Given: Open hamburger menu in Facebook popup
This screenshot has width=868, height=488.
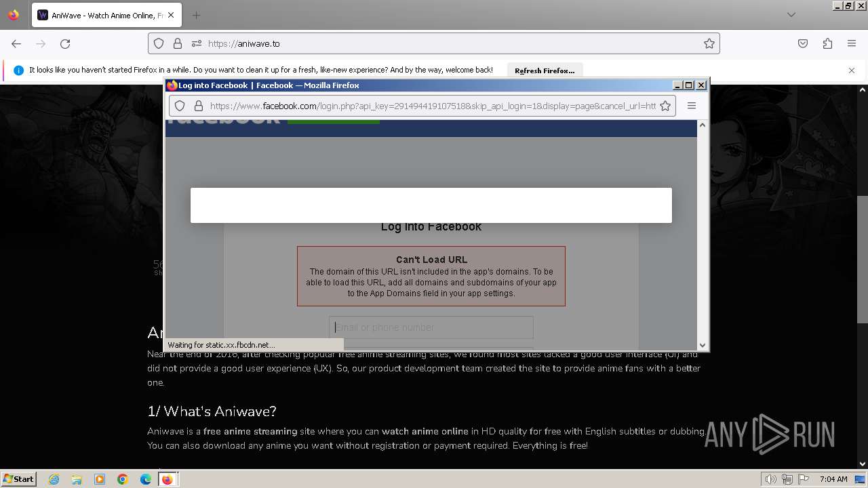Looking at the screenshot, I should pyautogui.click(x=692, y=106).
